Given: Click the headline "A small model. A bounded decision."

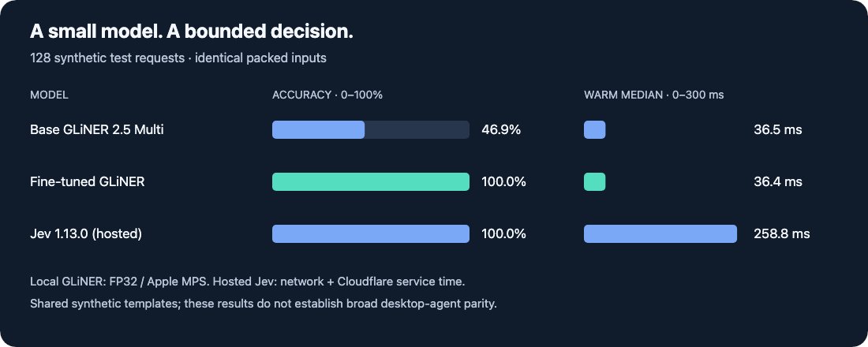Looking at the screenshot, I should pos(192,32).
